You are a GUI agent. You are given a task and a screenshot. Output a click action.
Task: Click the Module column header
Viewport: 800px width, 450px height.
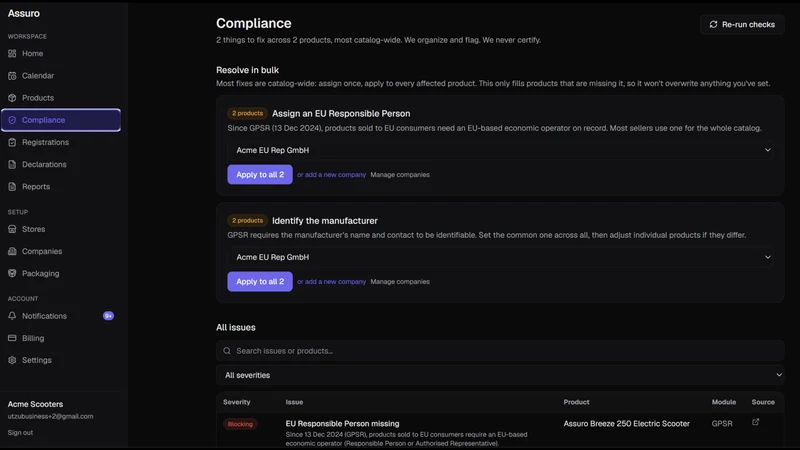724,402
